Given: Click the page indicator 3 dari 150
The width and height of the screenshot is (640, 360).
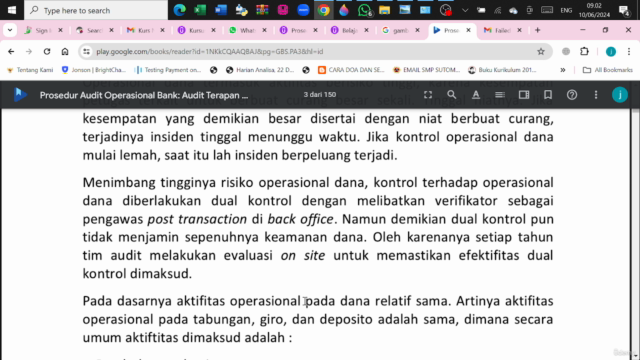Looking at the screenshot, I should (x=320, y=95).
